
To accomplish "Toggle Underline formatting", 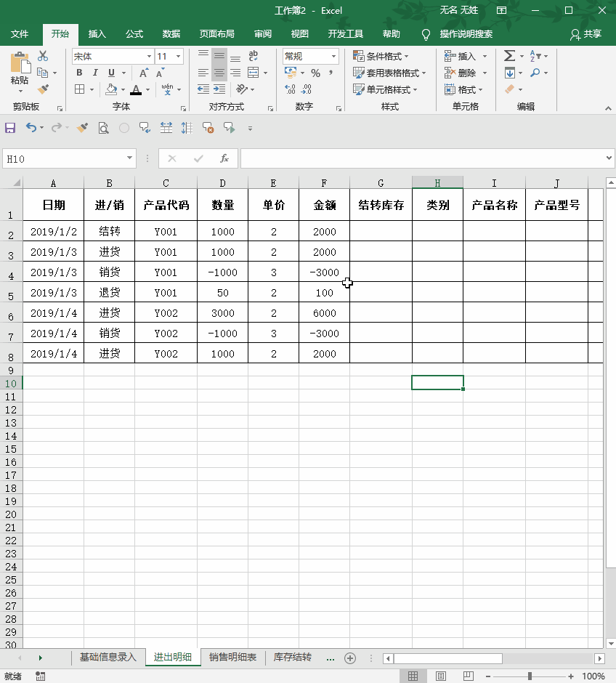I will coord(111,73).
